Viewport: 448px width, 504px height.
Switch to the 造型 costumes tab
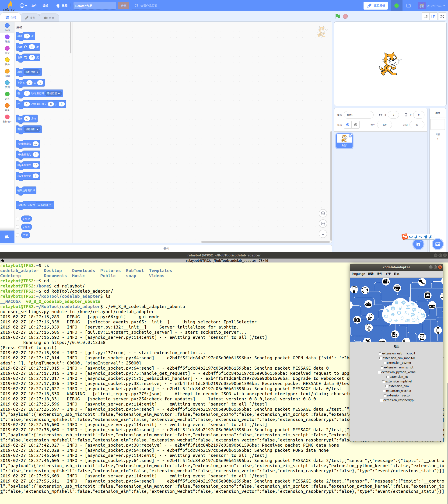pyautogui.click(x=30, y=17)
